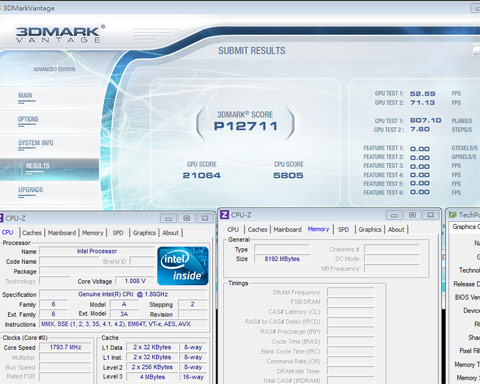The image size is (480, 384).
Task: Click CPU Test 1 value 807.10
Action: tap(426, 120)
